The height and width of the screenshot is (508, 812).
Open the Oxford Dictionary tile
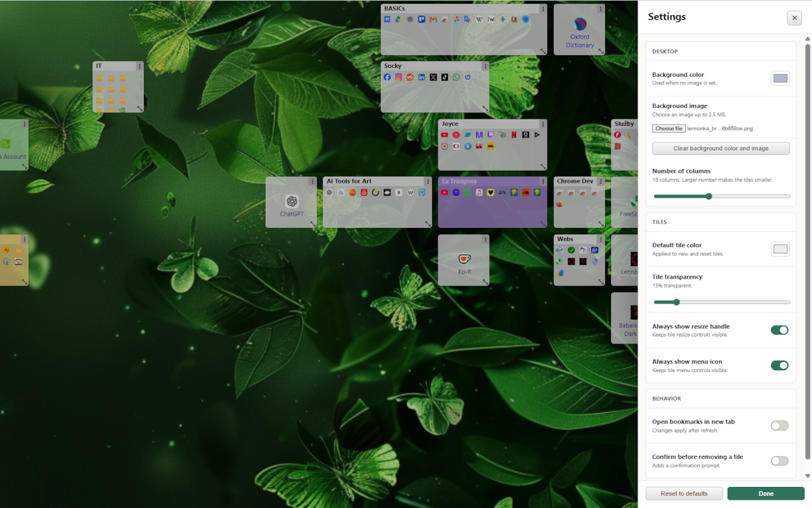(x=579, y=29)
